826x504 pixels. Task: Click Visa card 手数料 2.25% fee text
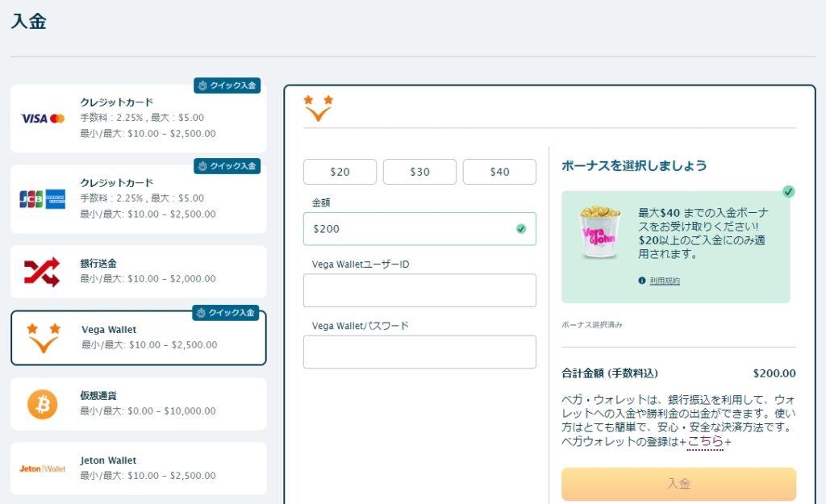tap(142, 118)
